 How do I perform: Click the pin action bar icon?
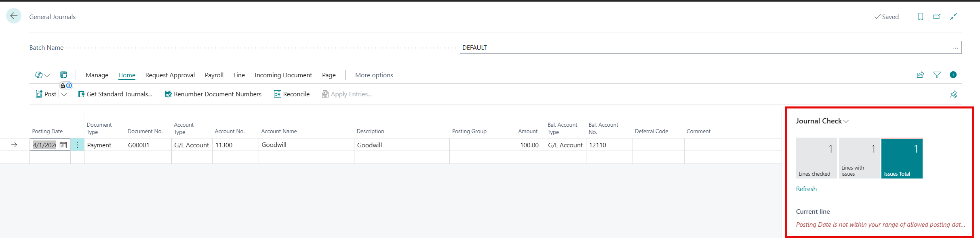(x=953, y=94)
